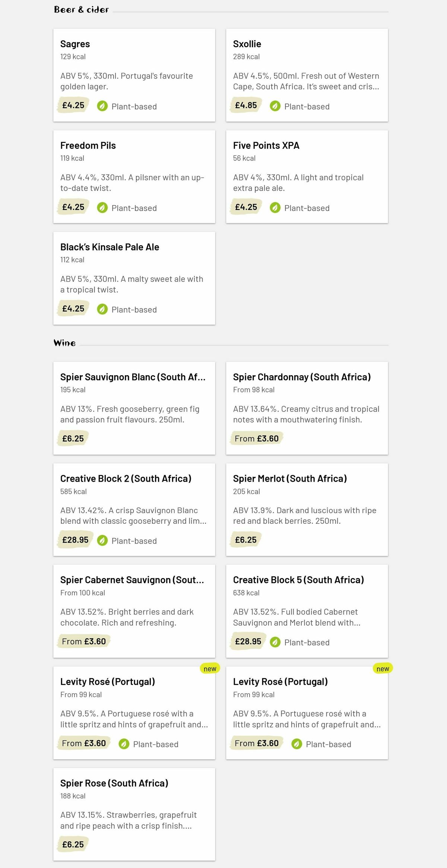Click the leaf icon on Black's Kinsale Pale Ale
This screenshot has height=868, width=447.
(102, 309)
